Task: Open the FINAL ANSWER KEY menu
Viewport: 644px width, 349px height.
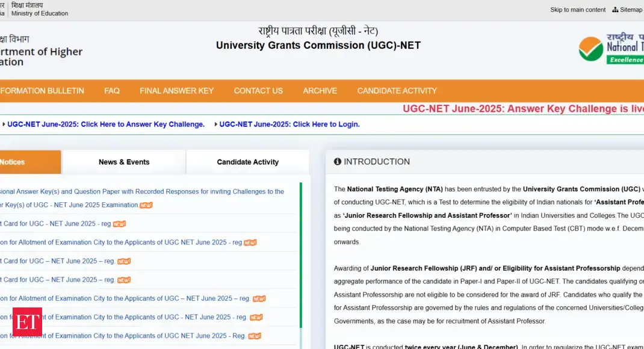Action: click(176, 91)
